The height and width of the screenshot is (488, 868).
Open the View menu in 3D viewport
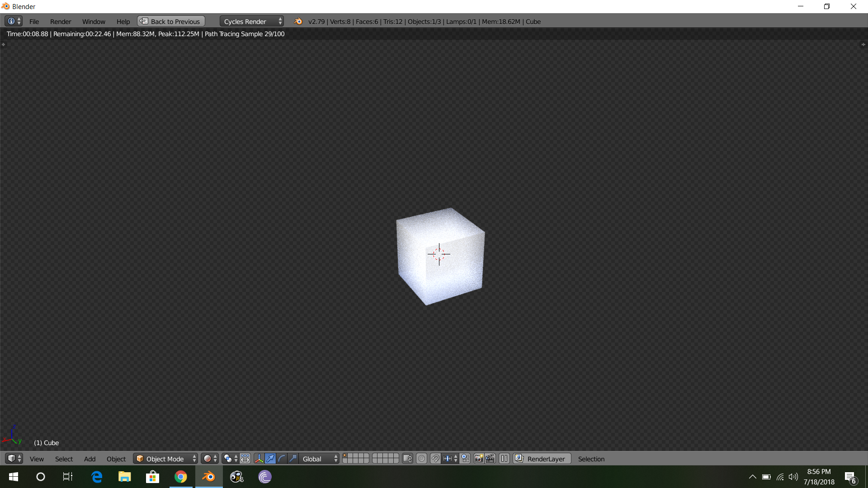(37, 459)
